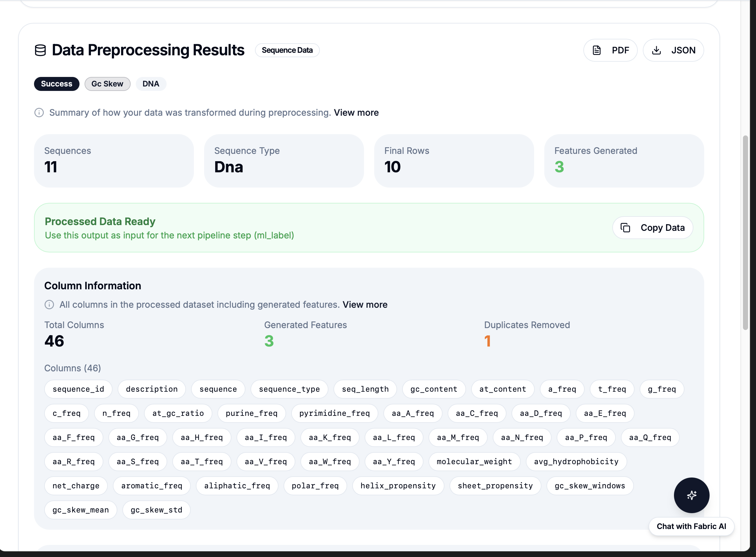Viewport: 756px width, 557px height.
Task: Click the info icon beside column description
Action: pyautogui.click(x=49, y=305)
